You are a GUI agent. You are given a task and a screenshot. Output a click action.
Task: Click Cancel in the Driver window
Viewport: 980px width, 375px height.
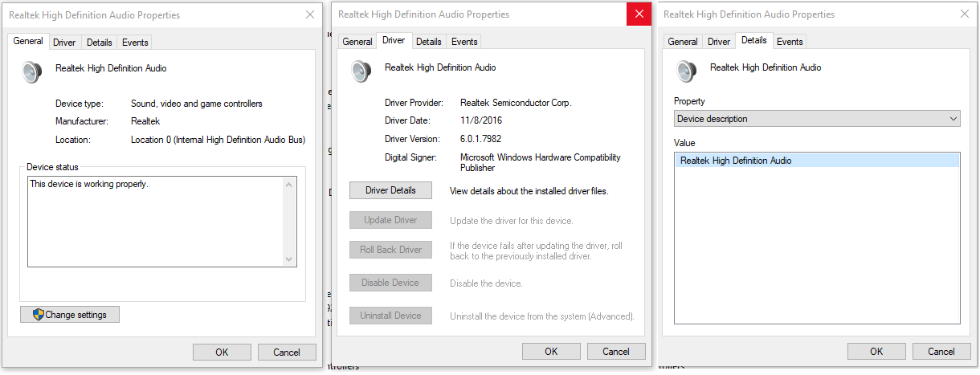point(616,351)
